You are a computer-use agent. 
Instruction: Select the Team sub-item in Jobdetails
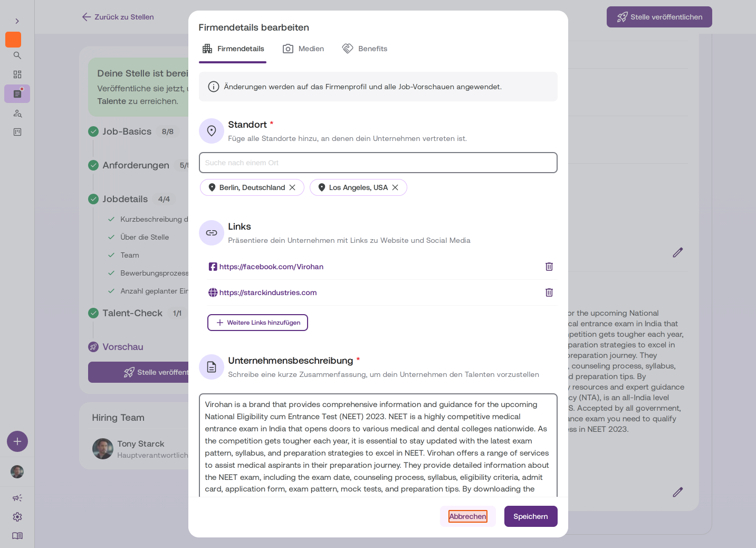130,255
